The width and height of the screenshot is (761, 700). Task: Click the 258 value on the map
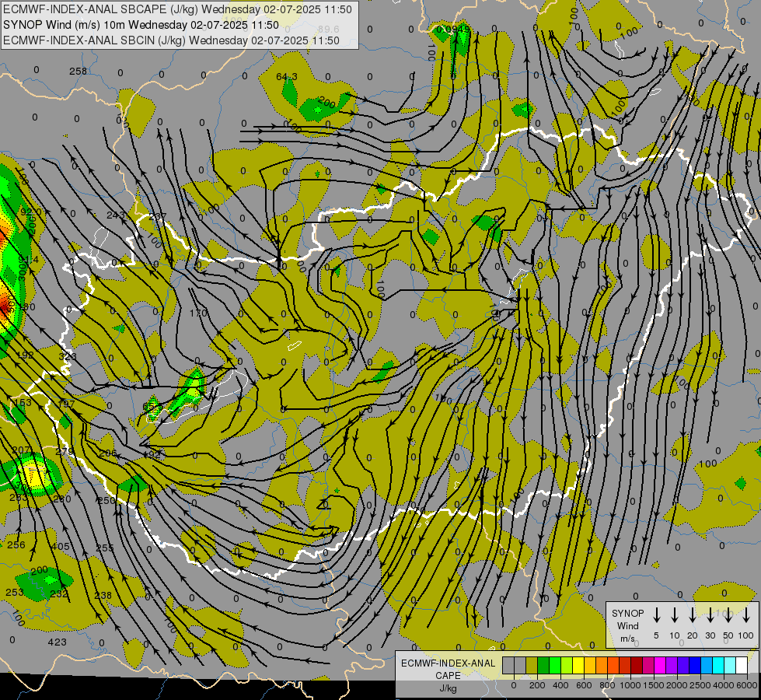[78, 72]
